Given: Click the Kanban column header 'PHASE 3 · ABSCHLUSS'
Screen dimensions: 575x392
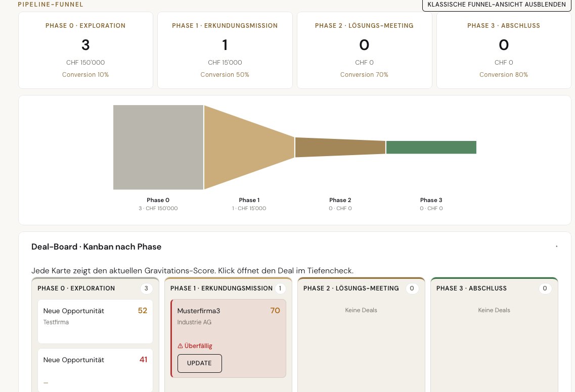Looking at the screenshot, I should [x=472, y=288].
